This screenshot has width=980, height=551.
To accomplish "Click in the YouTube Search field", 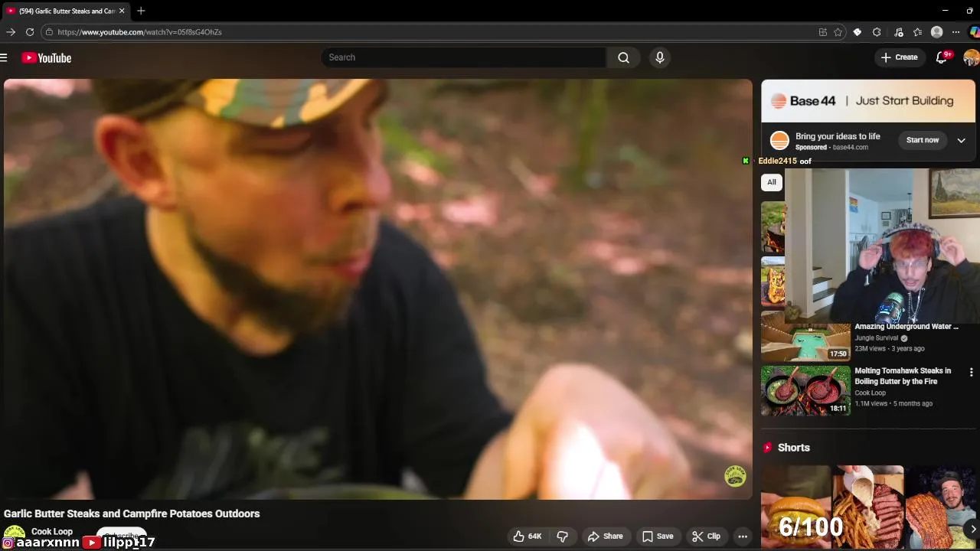I will (x=464, y=57).
